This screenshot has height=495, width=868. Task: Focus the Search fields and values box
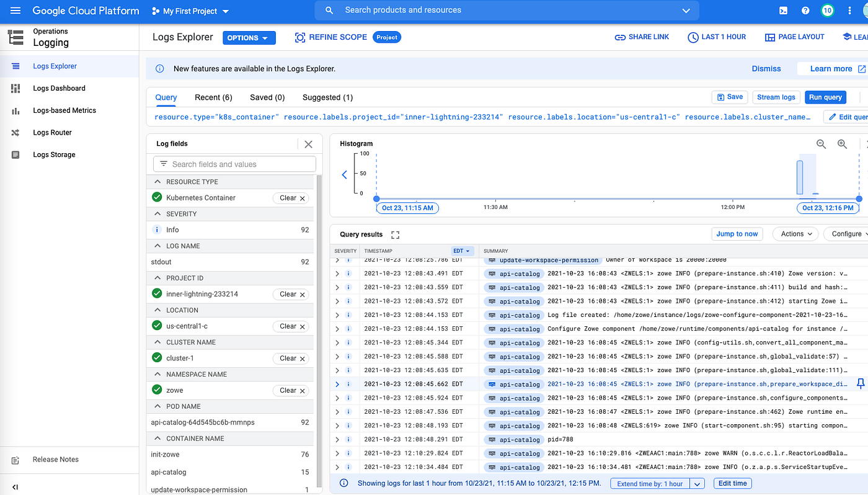[x=234, y=164]
